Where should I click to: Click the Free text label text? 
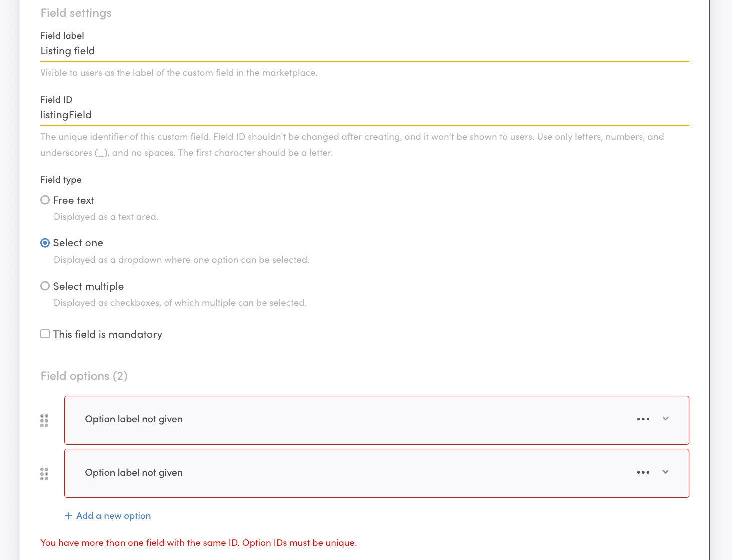click(x=74, y=200)
